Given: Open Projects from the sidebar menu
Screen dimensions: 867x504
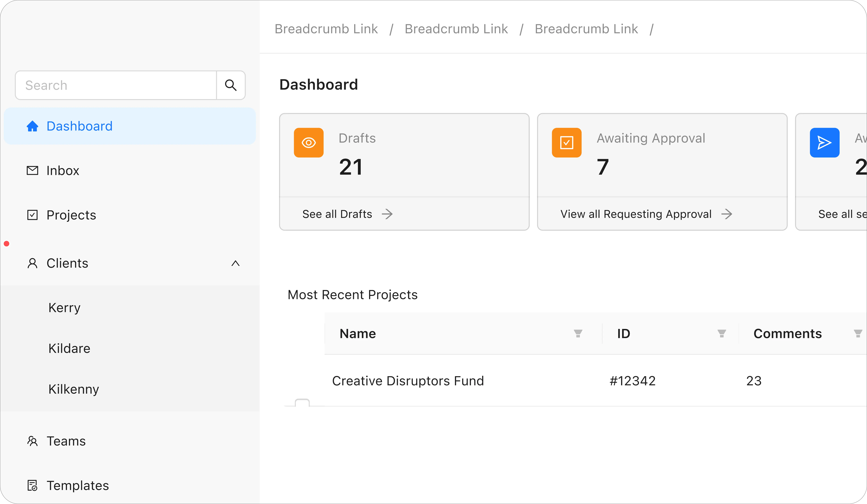Looking at the screenshot, I should click(71, 215).
